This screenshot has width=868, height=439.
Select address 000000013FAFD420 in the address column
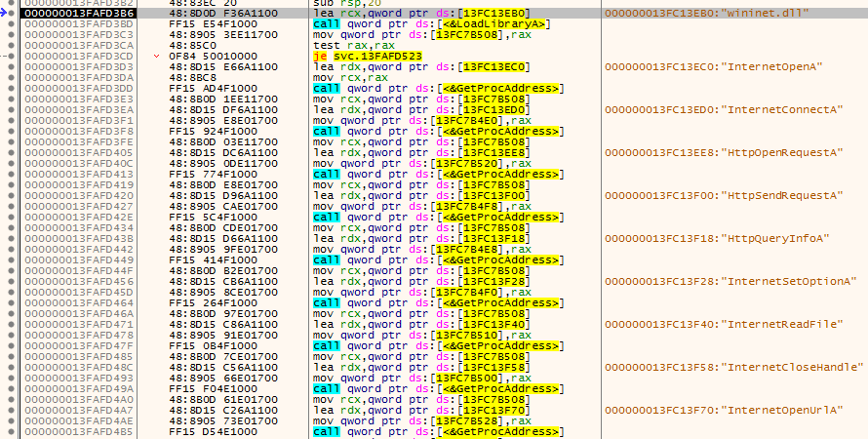coord(79,195)
